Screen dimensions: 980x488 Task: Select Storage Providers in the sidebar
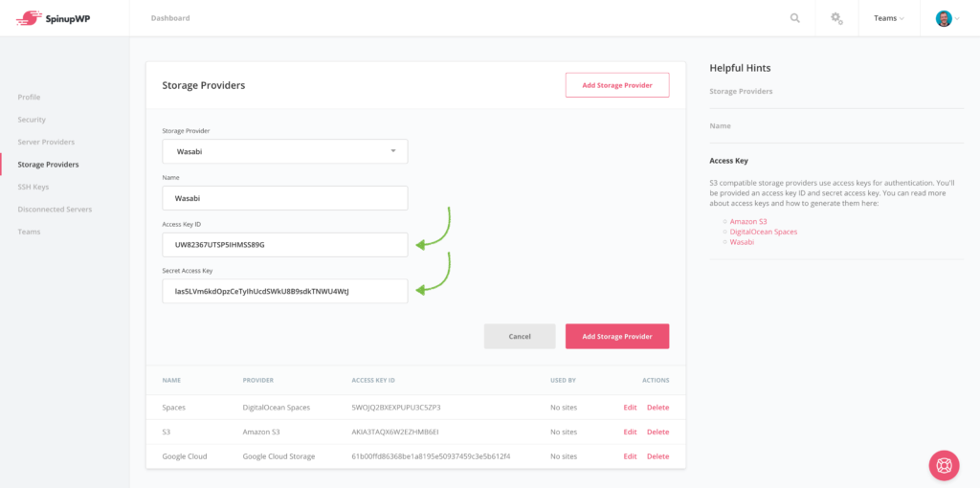coord(48,165)
